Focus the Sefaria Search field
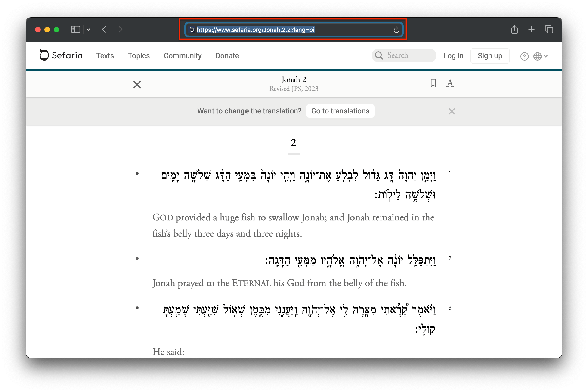This screenshot has width=588, height=392. click(x=404, y=55)
